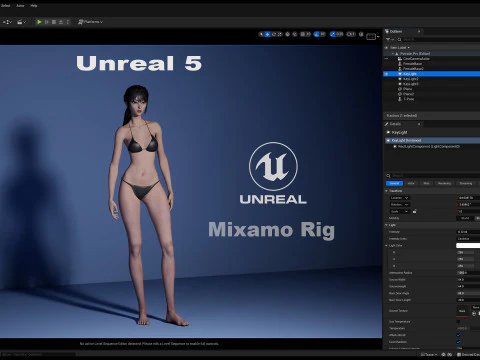Choose the select-objects tool in viewport toolbar
The height and width of the screenshot is (360, 480).
click(261, 34)
